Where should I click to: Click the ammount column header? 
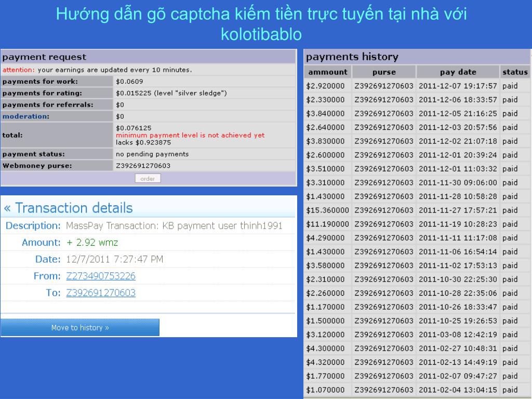[x=328, y=72]
